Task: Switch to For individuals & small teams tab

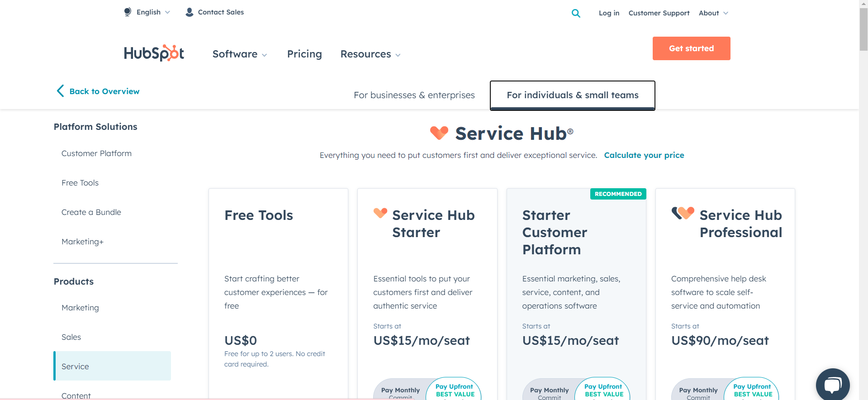Action: 573,95
